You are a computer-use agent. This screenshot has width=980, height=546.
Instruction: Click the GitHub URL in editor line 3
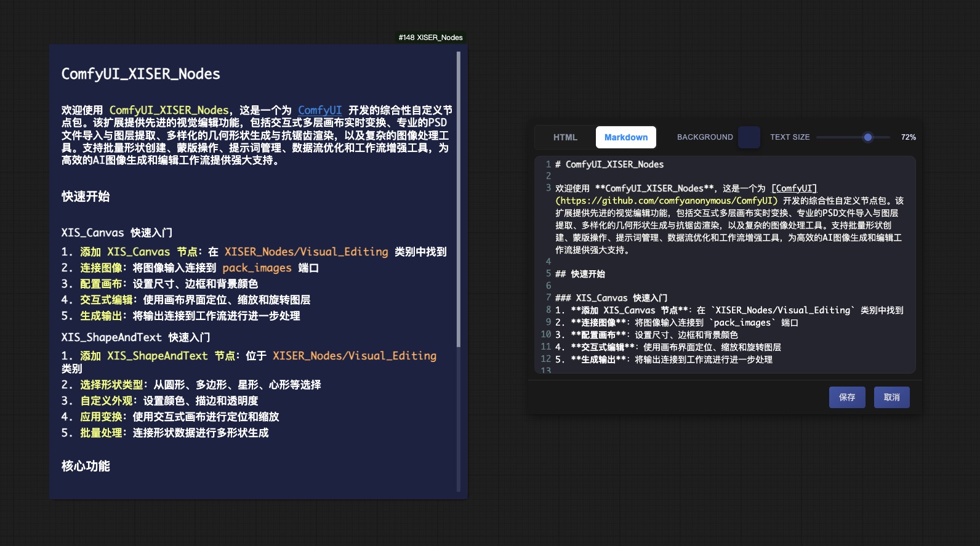click(667, 201)
